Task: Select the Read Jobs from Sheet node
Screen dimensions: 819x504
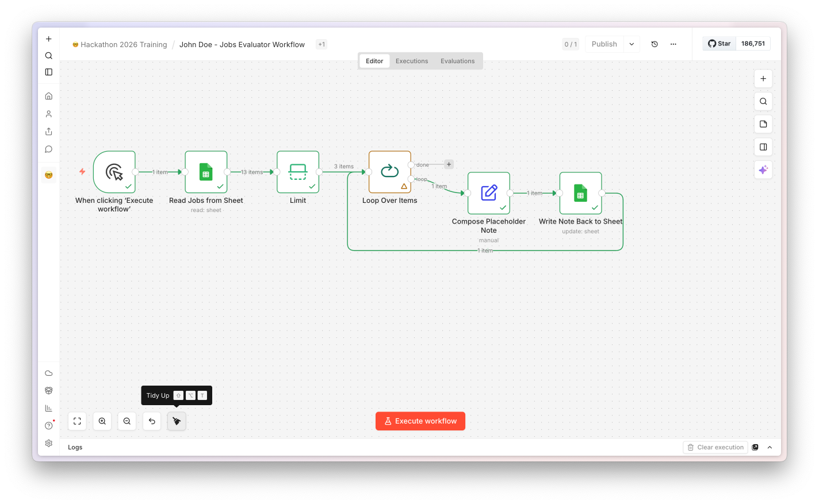Action: [x=206, y=172]
